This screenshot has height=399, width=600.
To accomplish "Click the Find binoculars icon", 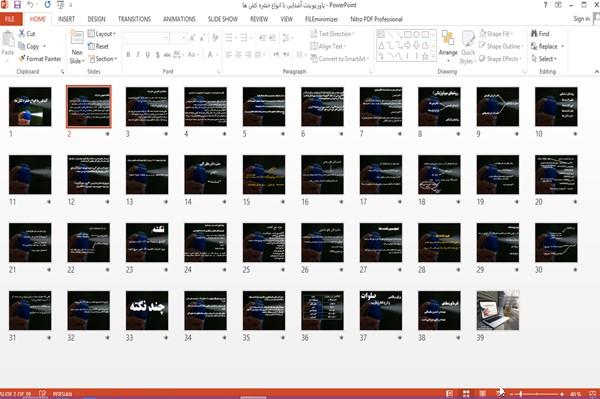I will click(x=534, y=34).
